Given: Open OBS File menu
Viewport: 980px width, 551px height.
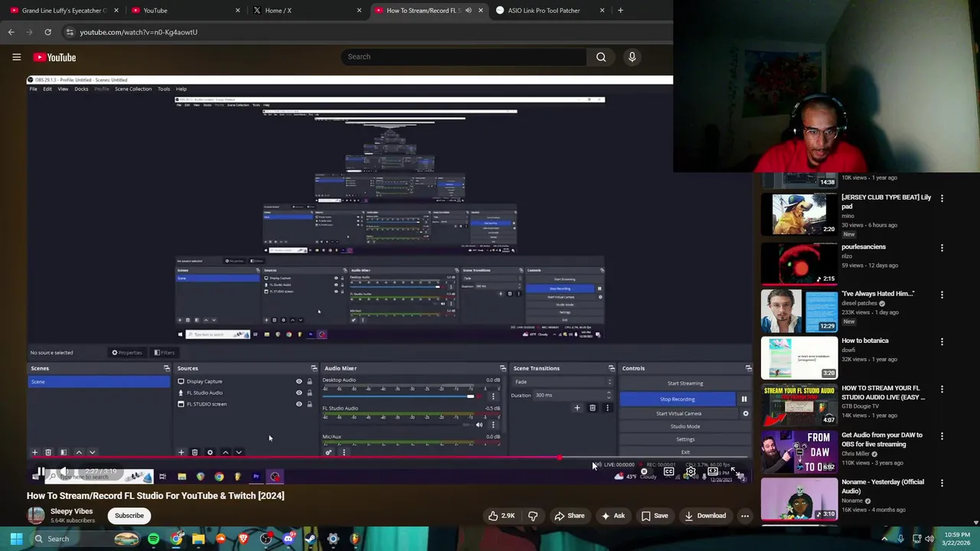Looking at the screenshot, I should pyautogui.click(x=33, y=89).
